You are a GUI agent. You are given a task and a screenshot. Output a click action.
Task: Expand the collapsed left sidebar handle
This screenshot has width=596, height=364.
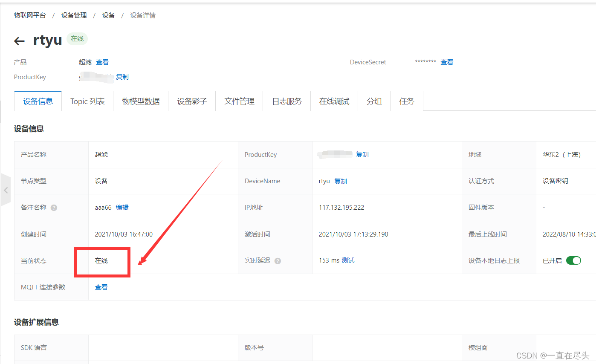point(6,190)
